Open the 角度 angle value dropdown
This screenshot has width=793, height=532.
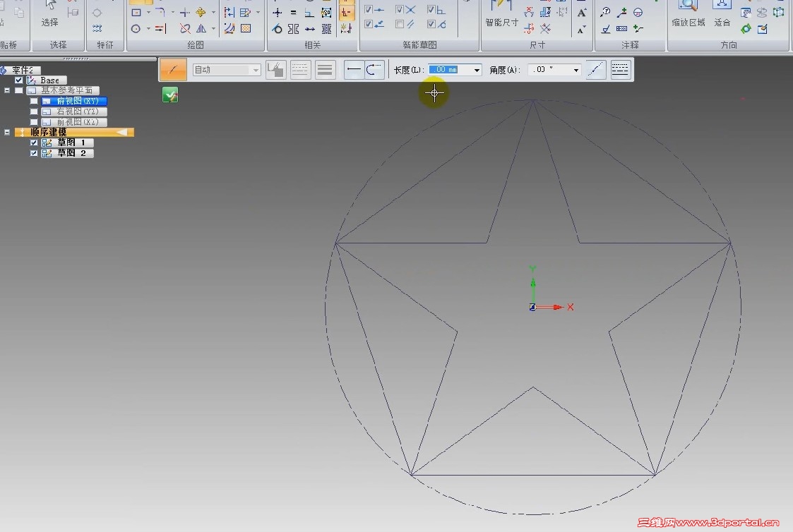576,70
